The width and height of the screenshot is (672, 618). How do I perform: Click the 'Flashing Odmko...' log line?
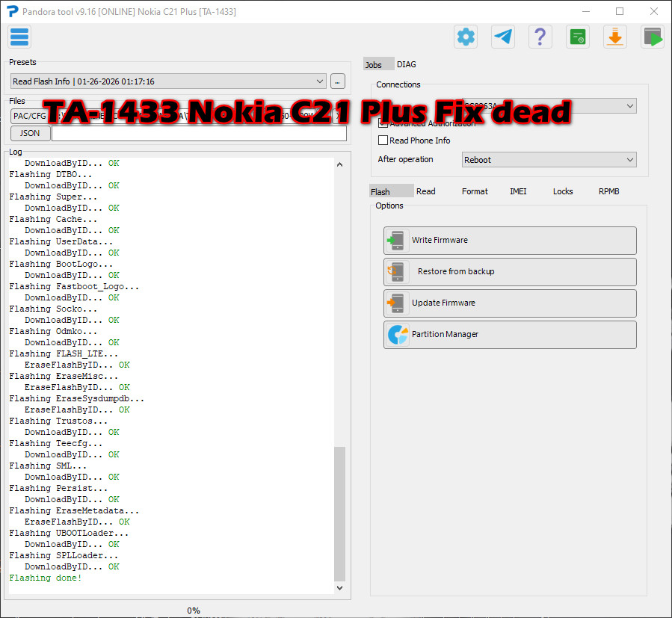tap(53, 331)
